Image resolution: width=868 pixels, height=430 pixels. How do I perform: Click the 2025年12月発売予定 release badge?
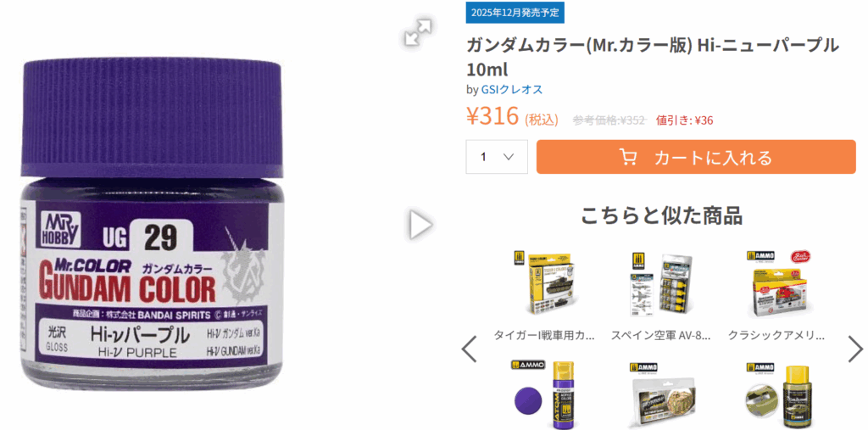[x=515, y=12]
